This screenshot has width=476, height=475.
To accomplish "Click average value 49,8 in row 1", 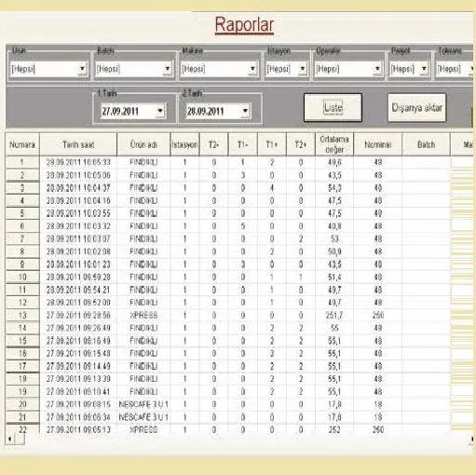I will 334,162.
